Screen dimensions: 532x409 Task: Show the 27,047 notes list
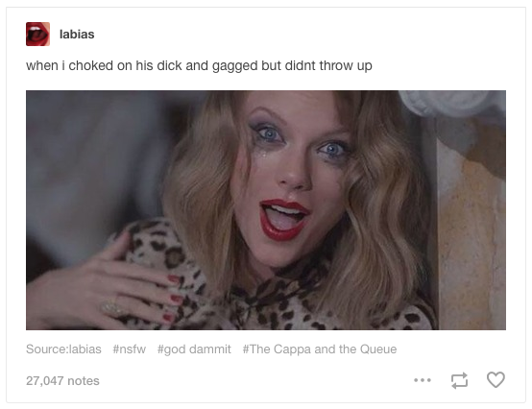tap(62, 380)
